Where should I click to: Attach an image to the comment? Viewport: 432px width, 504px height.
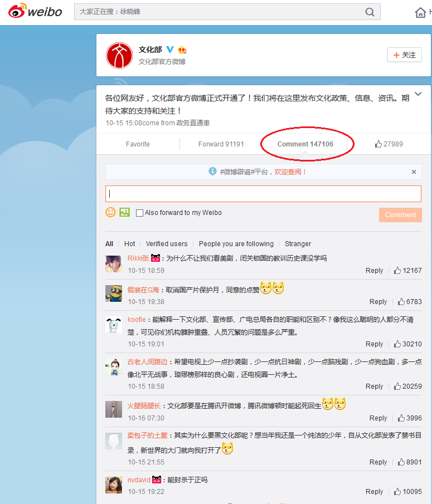(x=124, y=212)
